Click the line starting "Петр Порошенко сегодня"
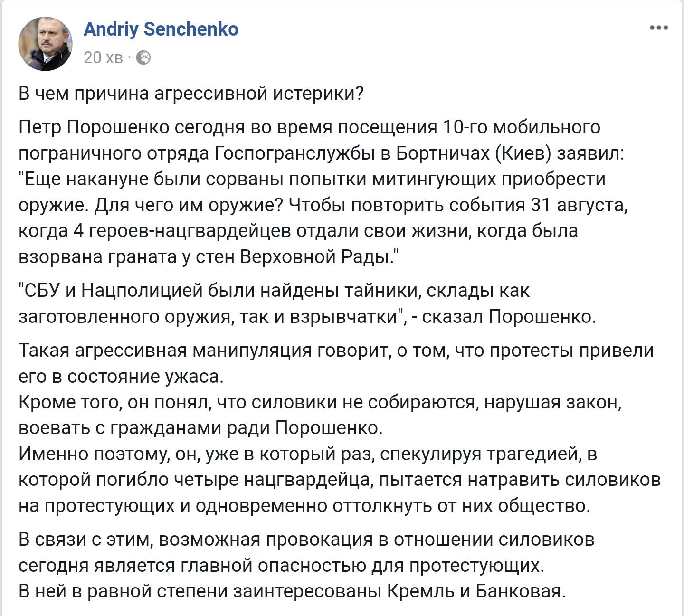This screenshot has height=616, width=684. point(309,127)
